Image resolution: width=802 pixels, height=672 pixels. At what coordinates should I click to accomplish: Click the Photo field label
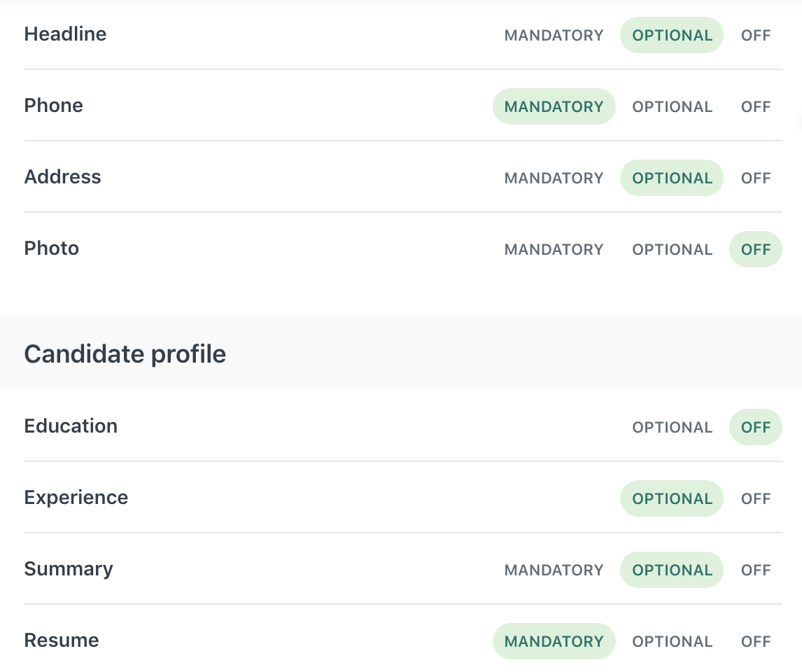[x=51, y=248]
